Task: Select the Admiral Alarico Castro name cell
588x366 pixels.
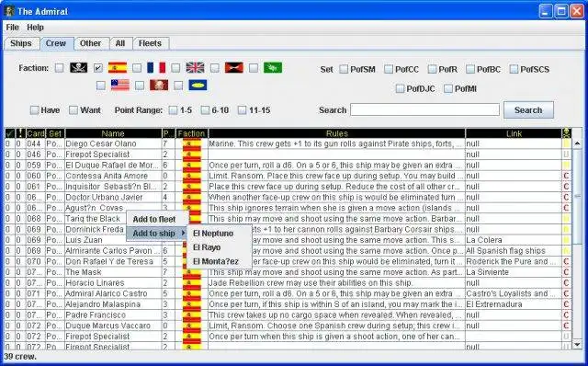Action: tap(113, 293)
